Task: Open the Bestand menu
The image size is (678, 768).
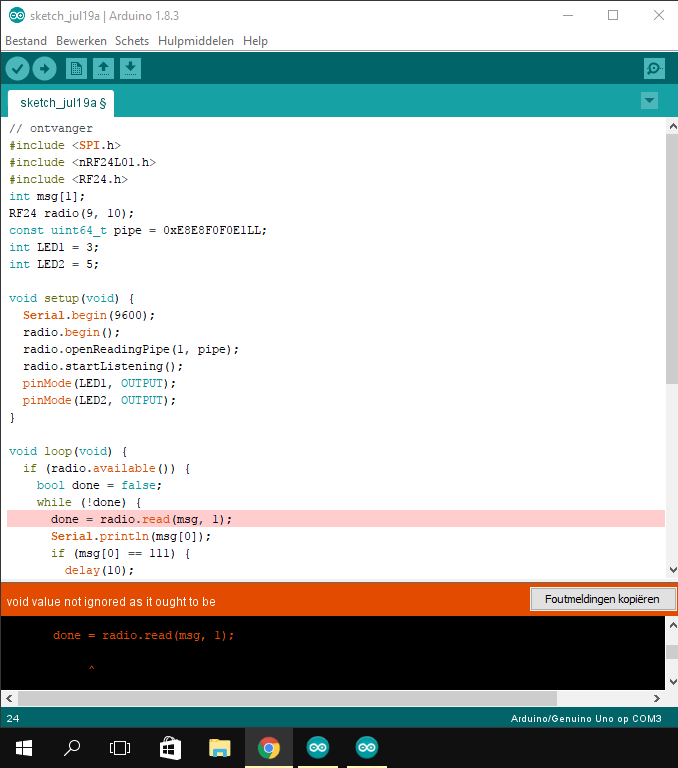Action: pos(26,41)
